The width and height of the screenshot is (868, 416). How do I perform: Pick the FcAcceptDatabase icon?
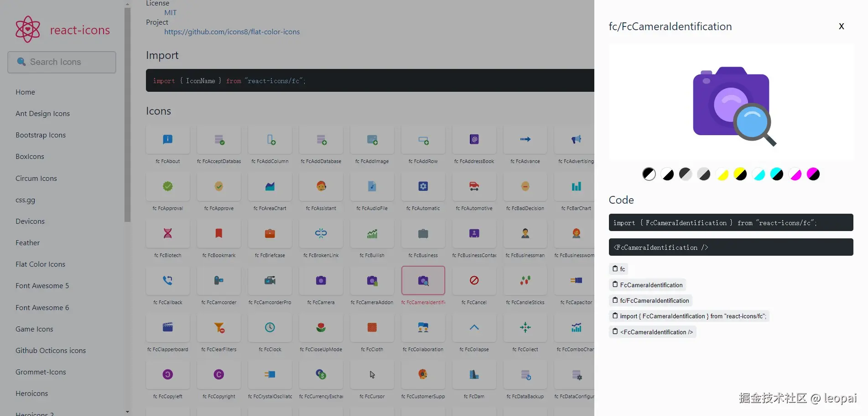[219, 140]
